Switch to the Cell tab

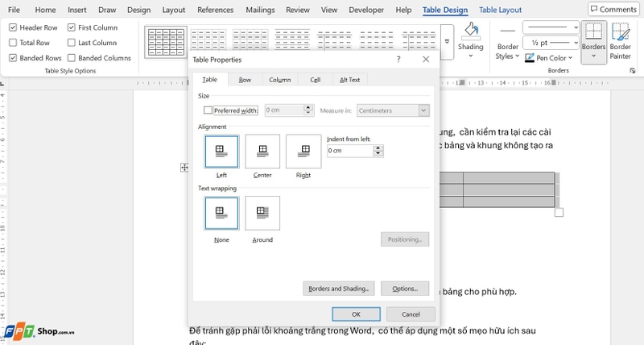(316, 80)
